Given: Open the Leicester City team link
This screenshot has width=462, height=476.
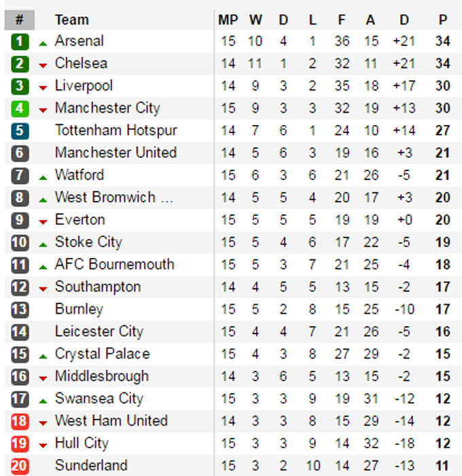Looking at the screenshot, I should [99, 331].
